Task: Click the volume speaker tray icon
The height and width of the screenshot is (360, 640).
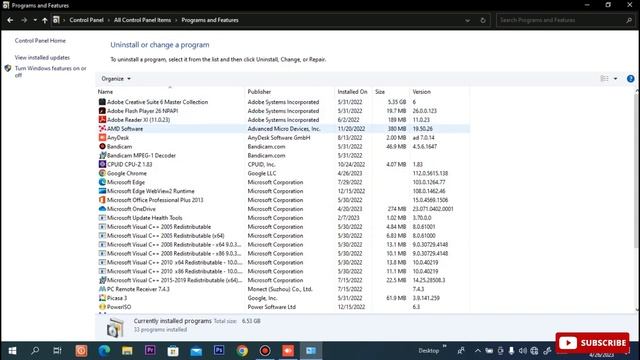Action: [x=522, y=351]
